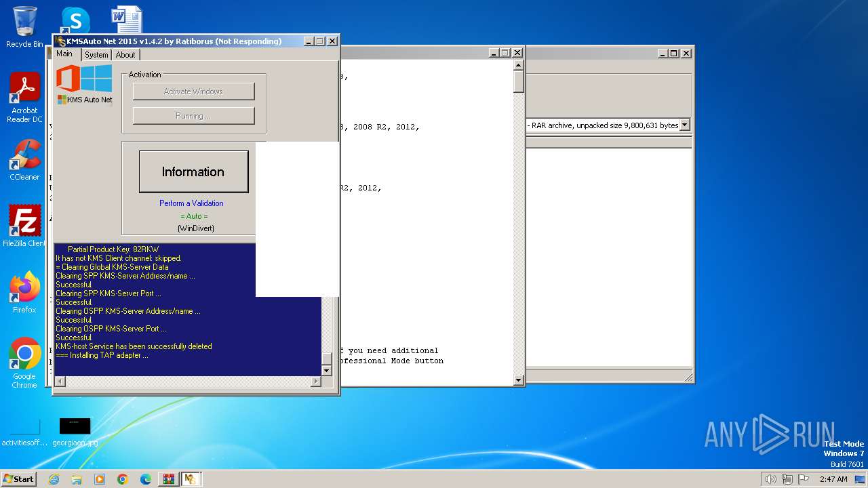
Task: Expand the RAR archive info dropdown
Action: tap(684, 125)
